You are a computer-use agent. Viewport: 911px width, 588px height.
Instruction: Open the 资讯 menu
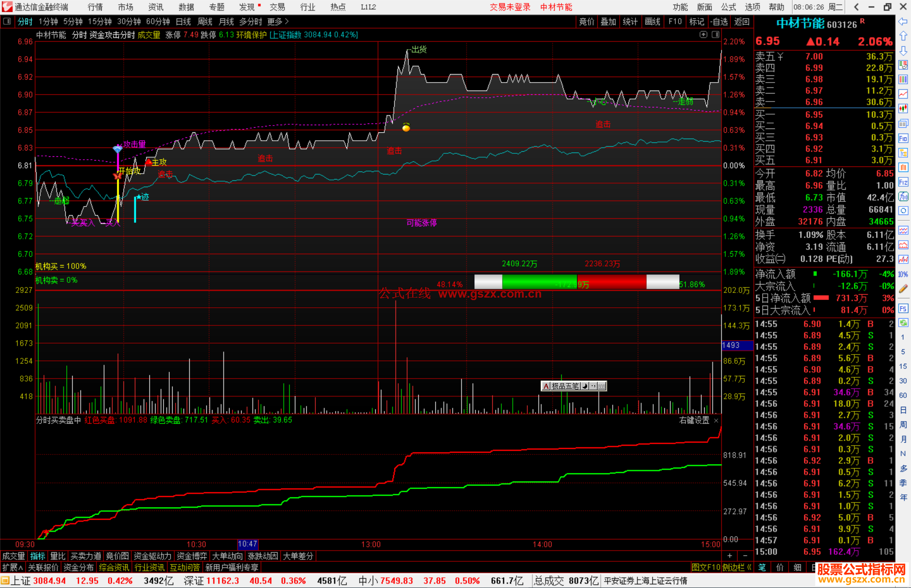coord(156,7)
